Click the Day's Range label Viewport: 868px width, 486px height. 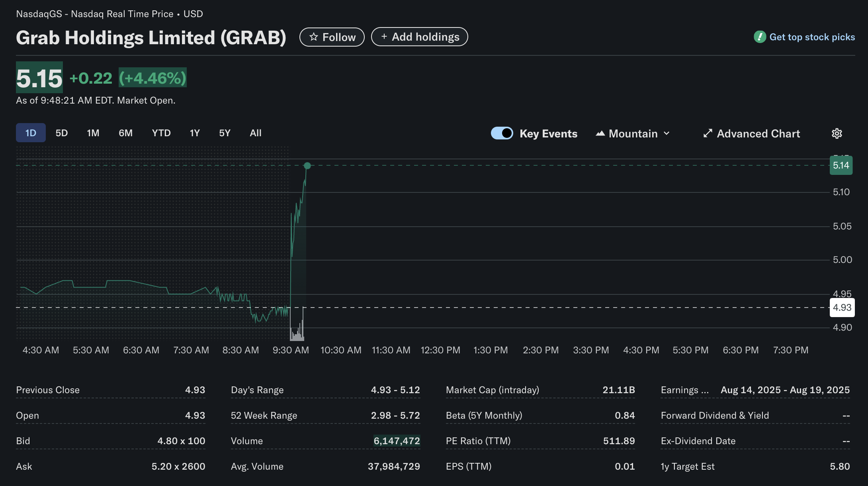(x=257, y=390)
